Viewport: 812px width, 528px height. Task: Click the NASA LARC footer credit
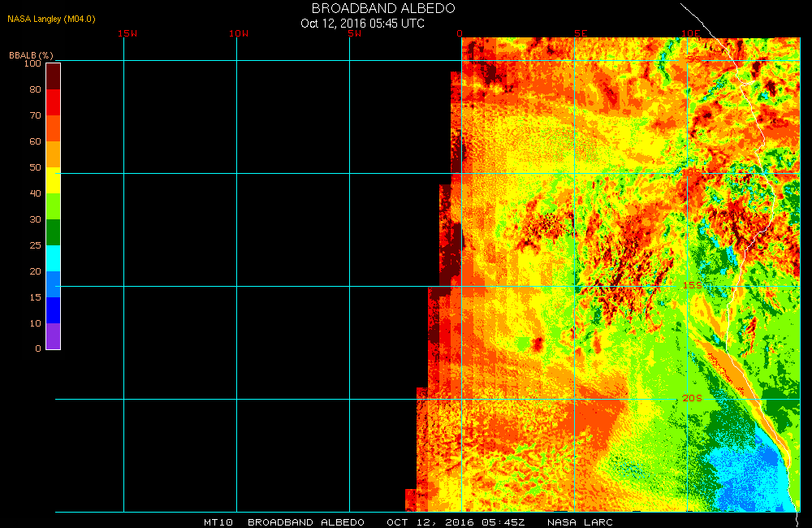tap(580, 522)
